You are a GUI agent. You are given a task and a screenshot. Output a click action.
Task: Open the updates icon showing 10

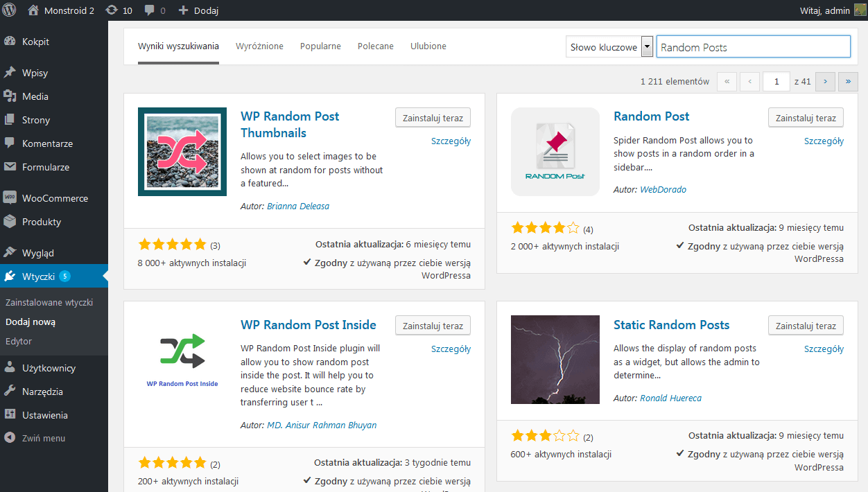pos(112,10)
